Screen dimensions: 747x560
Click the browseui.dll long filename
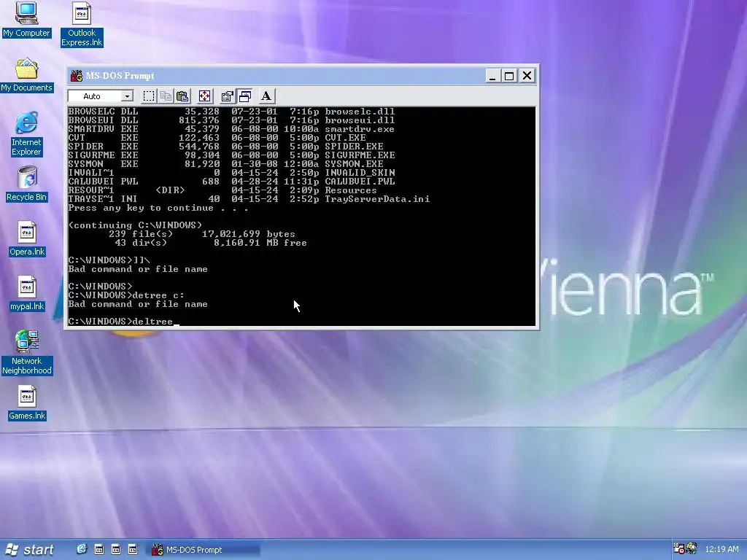point(360,120)
